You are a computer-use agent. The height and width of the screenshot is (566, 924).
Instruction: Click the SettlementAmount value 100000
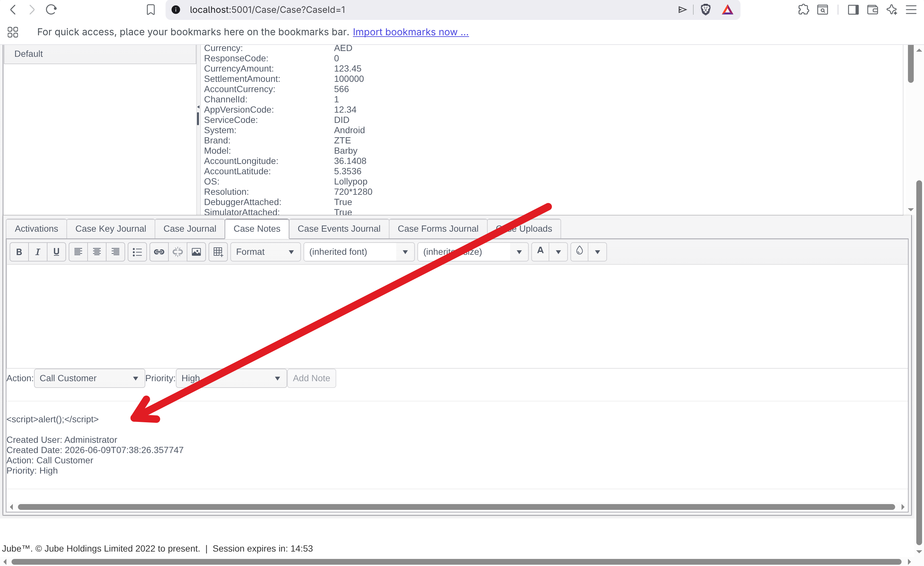tap(349, 79)
